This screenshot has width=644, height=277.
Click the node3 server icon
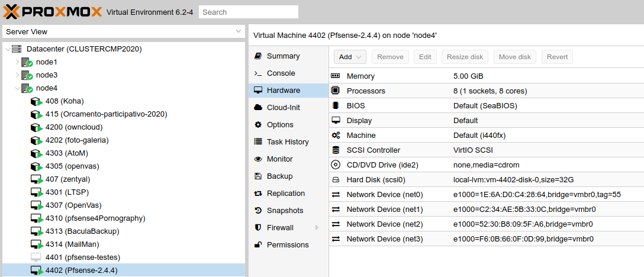27,76
